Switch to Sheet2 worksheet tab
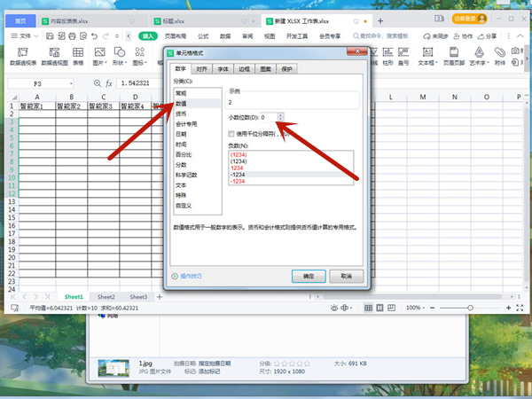This screenshot has width=532, height=399. tap(106, 297)
